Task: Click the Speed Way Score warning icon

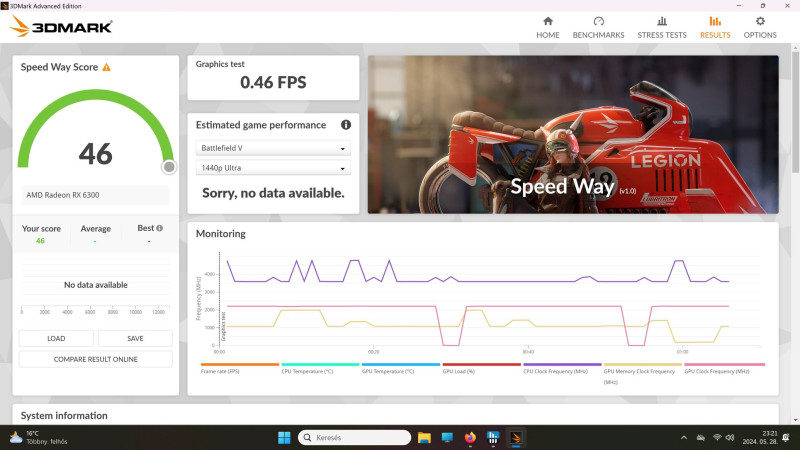Action: [x=106, y=67]
